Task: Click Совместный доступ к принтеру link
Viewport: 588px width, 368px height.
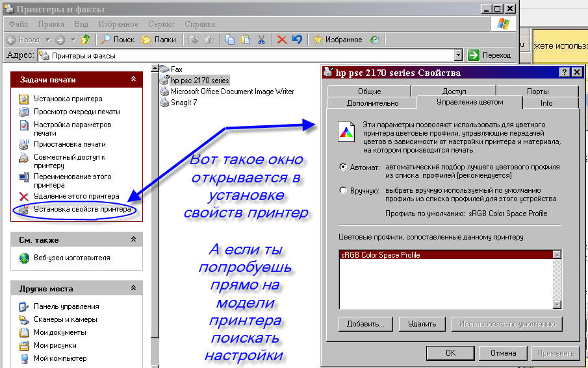Action: click(x=70, y=161)
